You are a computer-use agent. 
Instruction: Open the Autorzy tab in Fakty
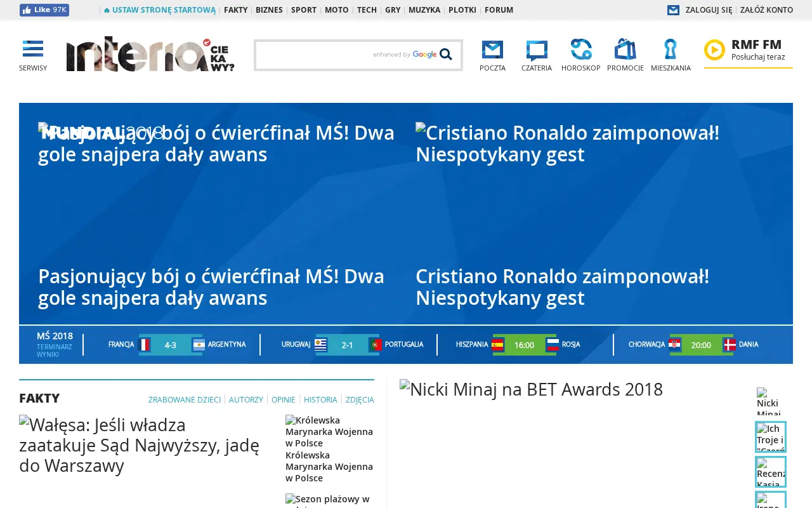coord(246,399)
